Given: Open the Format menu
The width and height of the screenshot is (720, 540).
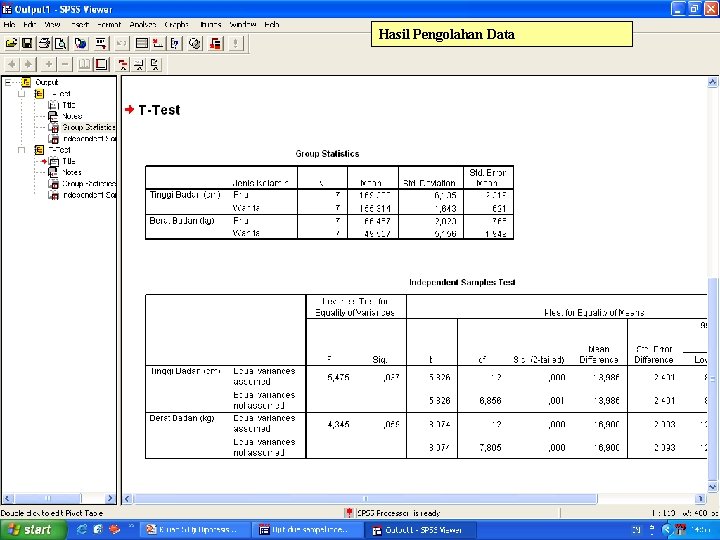Looking at the screenshot, I should (x=109, y=24).
